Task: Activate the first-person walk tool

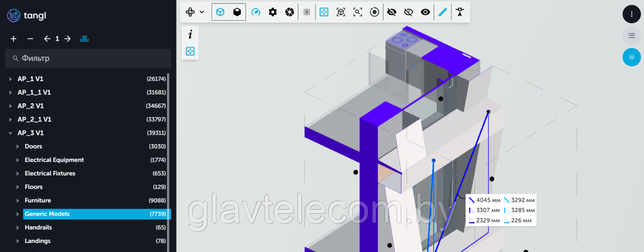Action: coord(460,12)
